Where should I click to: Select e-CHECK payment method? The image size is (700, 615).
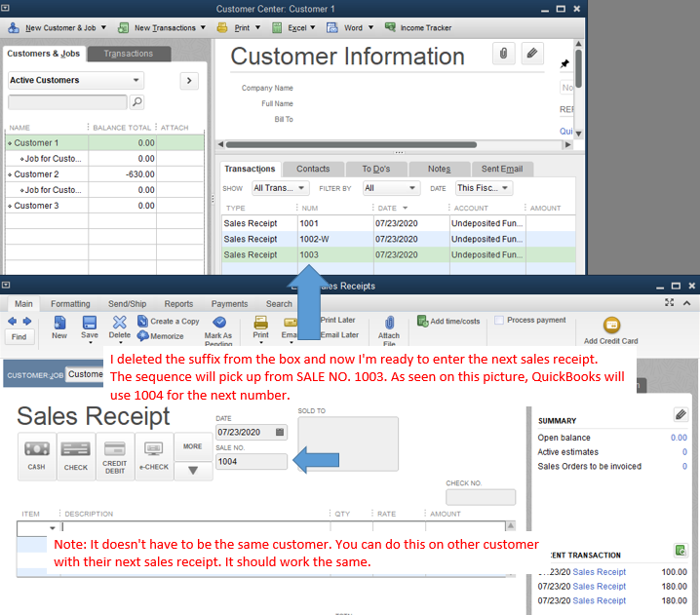pyautogui.click(x=154, y=456)
